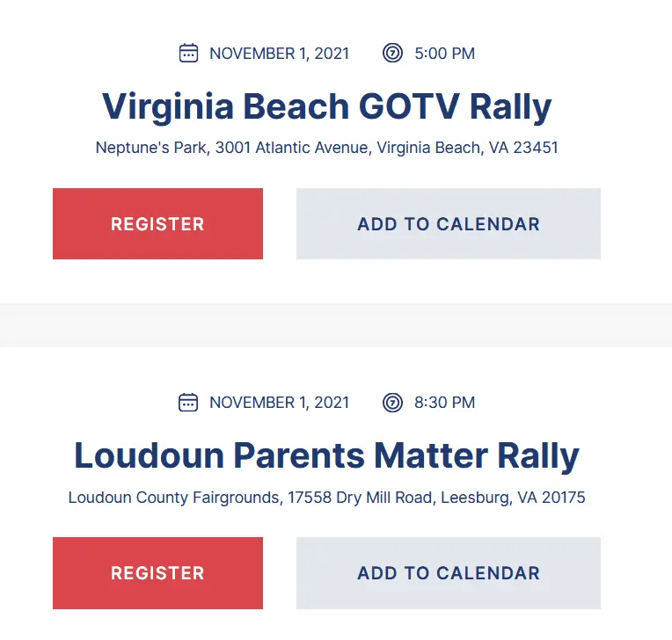Open the Virginia Beach GOTV Rally title
The height and width of the screenshot is (640, 672).
click(x=327, y=107)
